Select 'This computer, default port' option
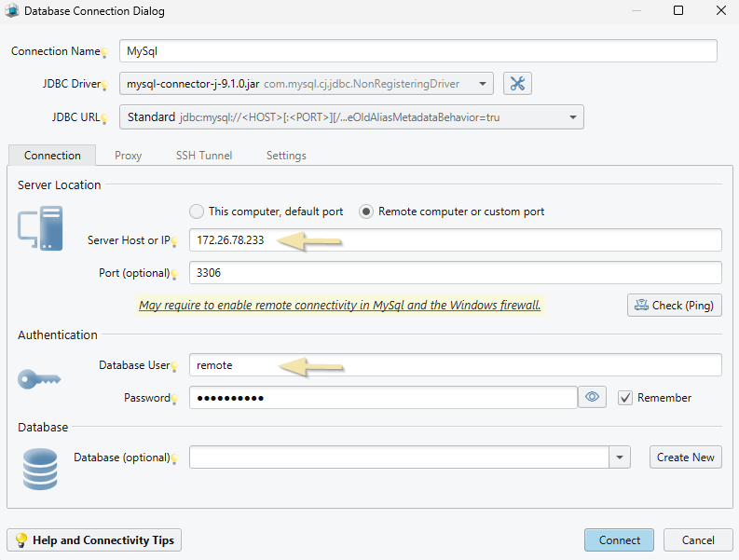The height and width of the screenshot is (560, 739). [x=197, y=212]
